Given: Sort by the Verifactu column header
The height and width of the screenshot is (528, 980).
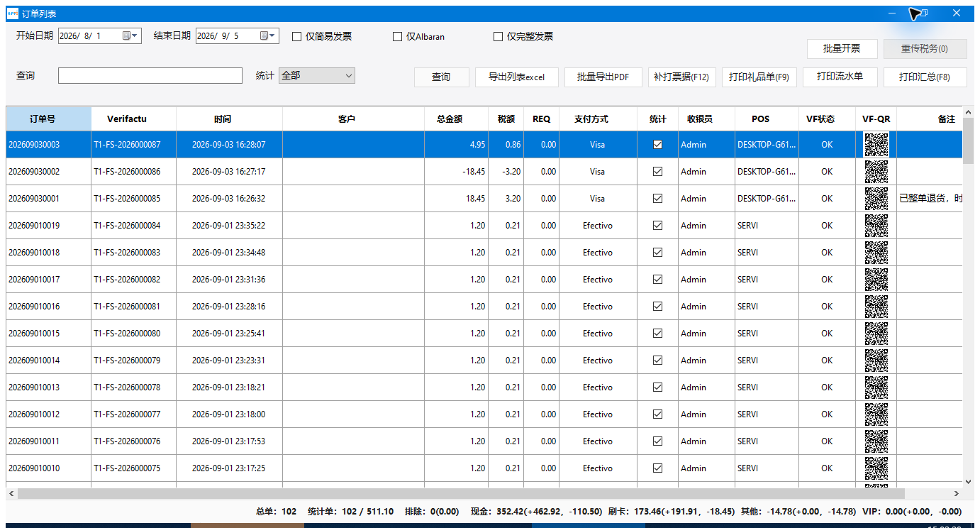Looking at the screenshot, I should [x=134, y=119].
